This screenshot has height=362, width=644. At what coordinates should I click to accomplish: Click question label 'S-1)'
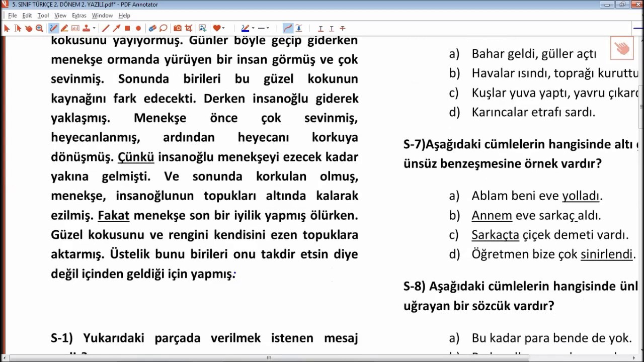[x=62, y=338]
